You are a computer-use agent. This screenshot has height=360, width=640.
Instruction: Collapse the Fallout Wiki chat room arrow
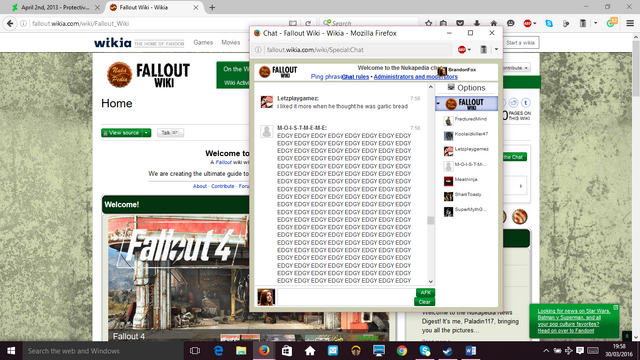[x=438, y=104]
